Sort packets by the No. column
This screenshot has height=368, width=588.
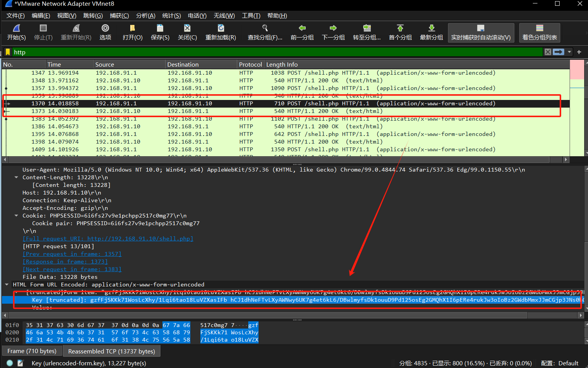(x=24, y=64)
